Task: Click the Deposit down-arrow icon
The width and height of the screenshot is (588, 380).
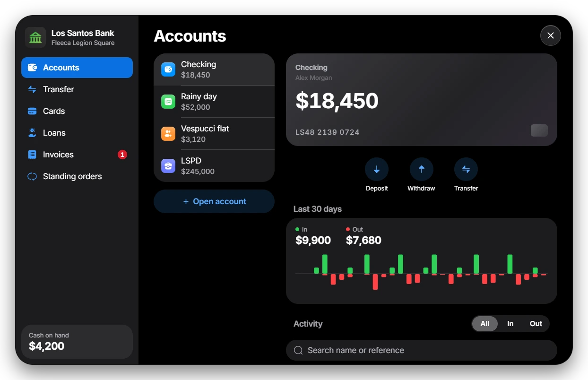Action: (377, 169)
